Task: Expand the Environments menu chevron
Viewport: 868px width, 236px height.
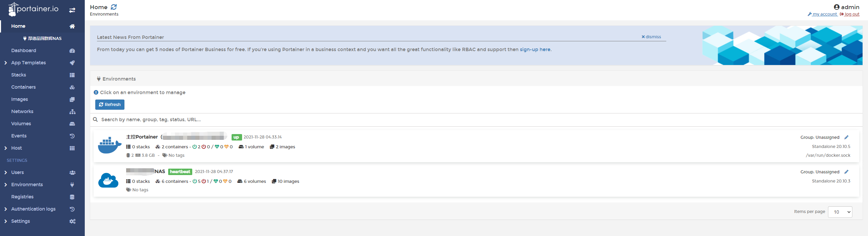Action: 5,185
